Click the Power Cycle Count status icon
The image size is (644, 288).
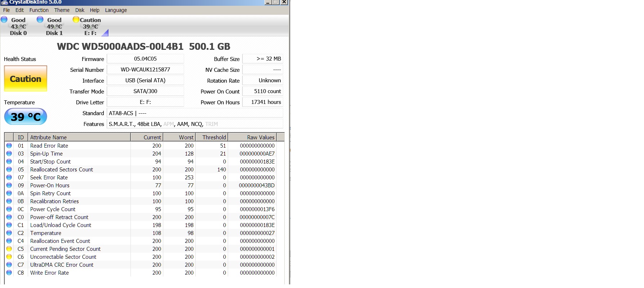click(9, 209)
